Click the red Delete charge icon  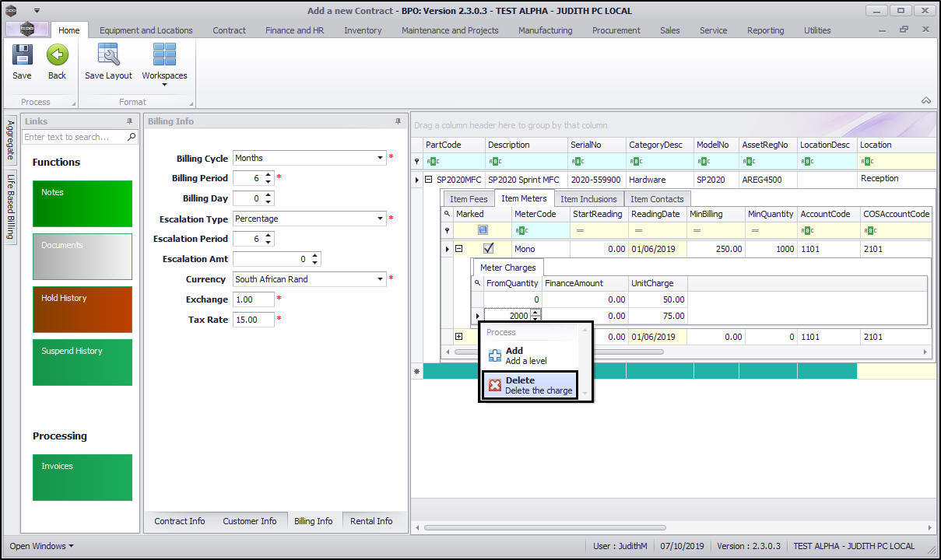click(x=495, y=385)
